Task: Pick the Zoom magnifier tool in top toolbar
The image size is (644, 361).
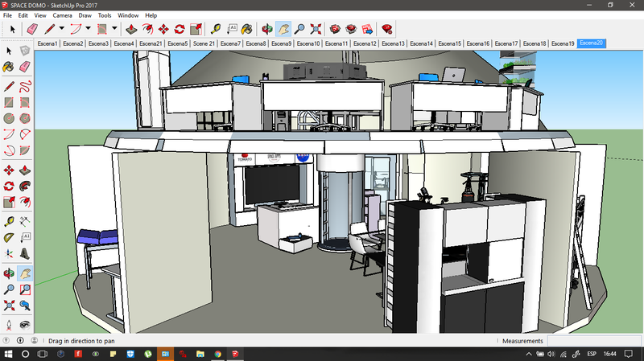Action: 299,29
